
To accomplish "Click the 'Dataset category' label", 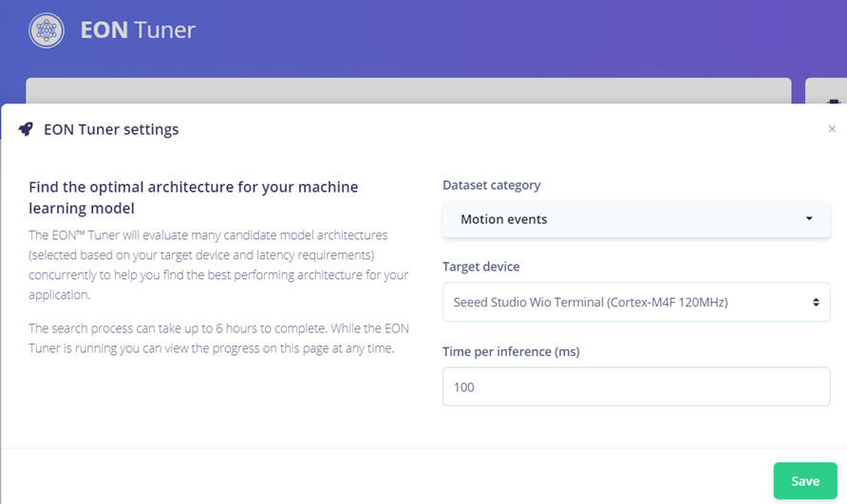I will pos(492,185).
